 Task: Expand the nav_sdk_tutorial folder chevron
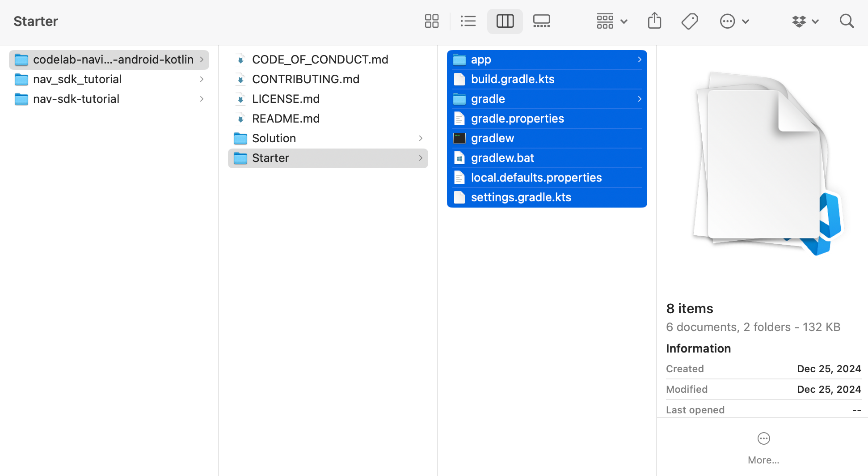(202, 79)
